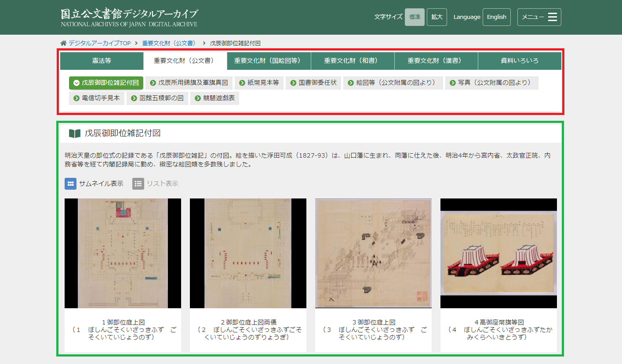Image resolution: width=622 pixels, height=364 pixels.
Task: Click the National Archives of Japan logo
Action: coord(129,17)
